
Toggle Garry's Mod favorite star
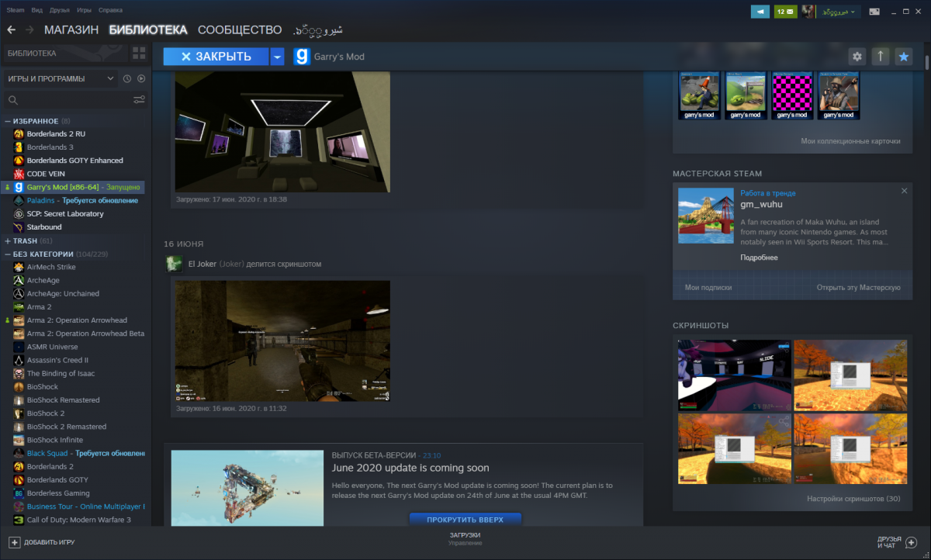pyautogui.click(x=903, y=57)
